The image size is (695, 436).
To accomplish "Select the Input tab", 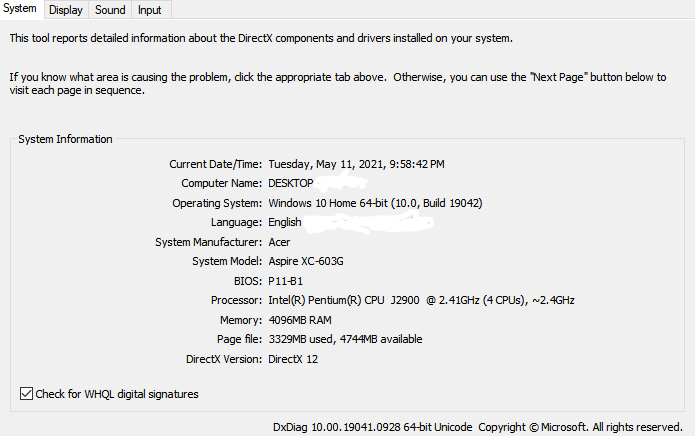I will [x=150, y=10].
